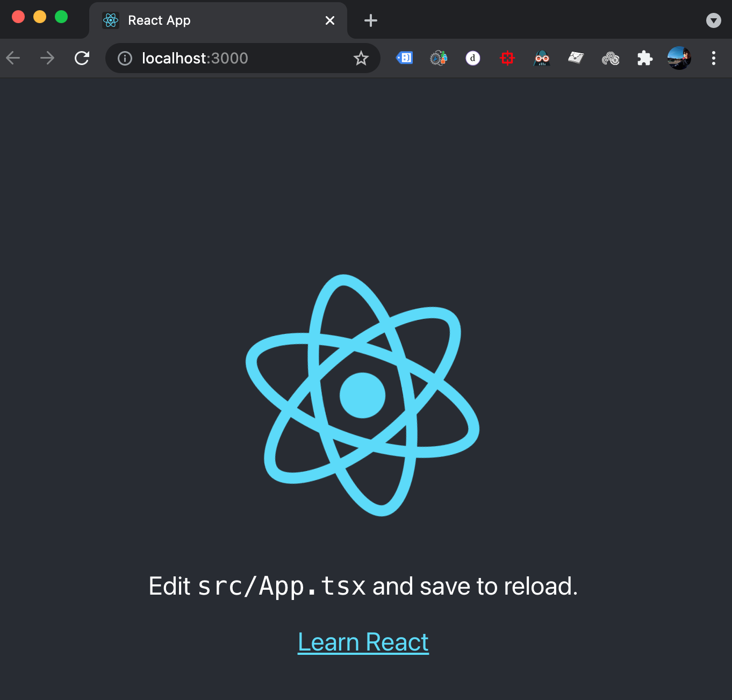The image size is (732, 700).
Task: Open the red crosshair extension
Action: click(x=507, y=58)
